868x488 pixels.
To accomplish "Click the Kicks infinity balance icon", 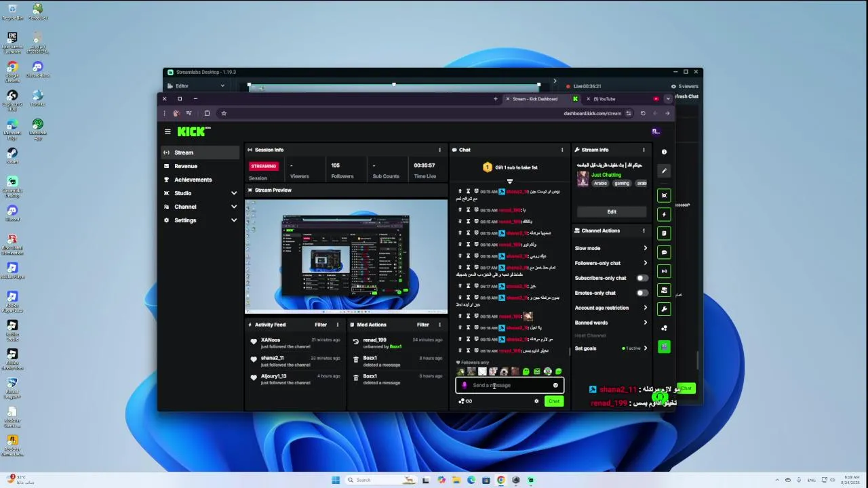I will click(x=465, y=401).
